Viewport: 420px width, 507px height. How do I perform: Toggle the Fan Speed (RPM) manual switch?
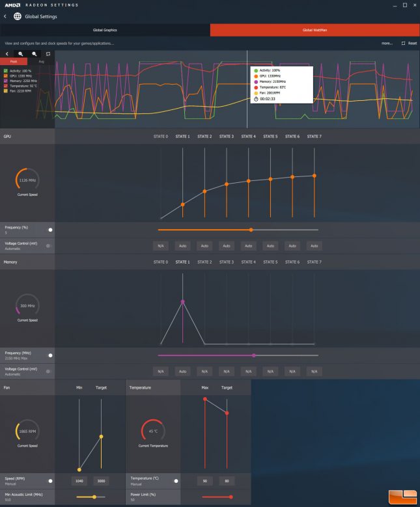[x=49, y=481]
